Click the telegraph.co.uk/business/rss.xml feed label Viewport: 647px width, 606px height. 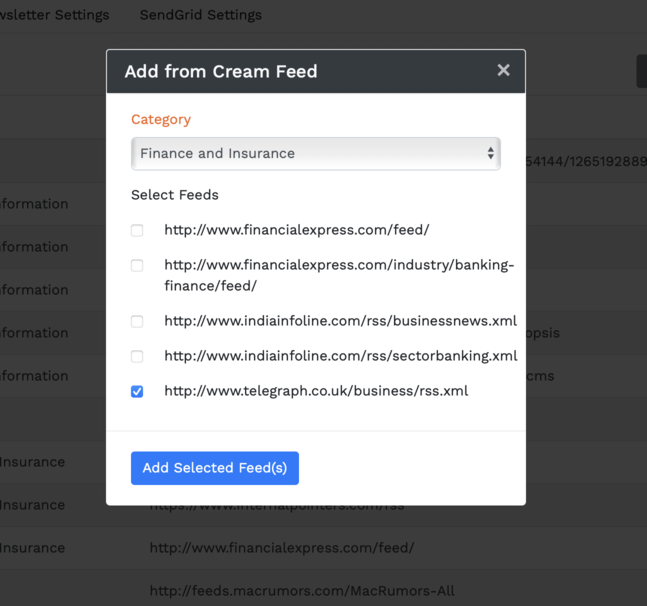click(316, 391)
